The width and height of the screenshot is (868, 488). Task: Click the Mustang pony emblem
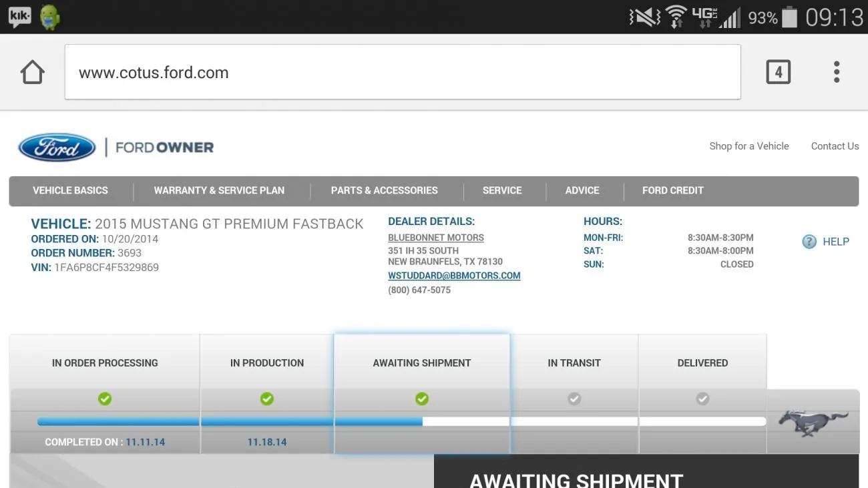coord(813,423)
